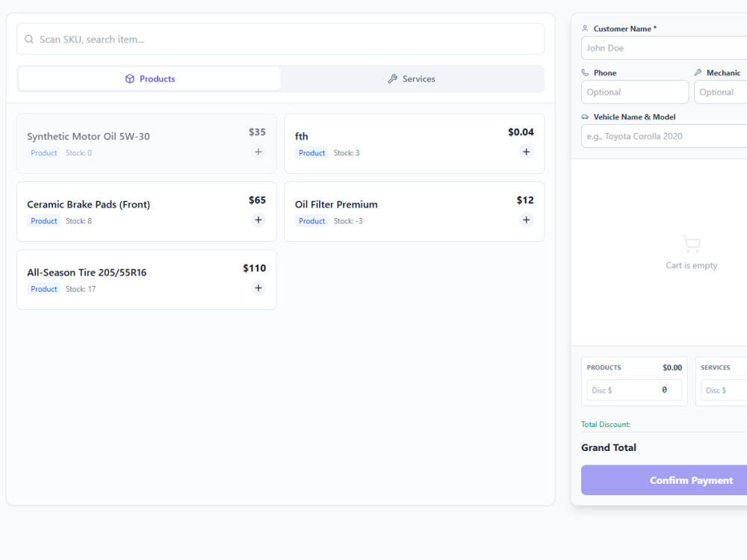Click the Customer Name input field

tap(664, 48)
